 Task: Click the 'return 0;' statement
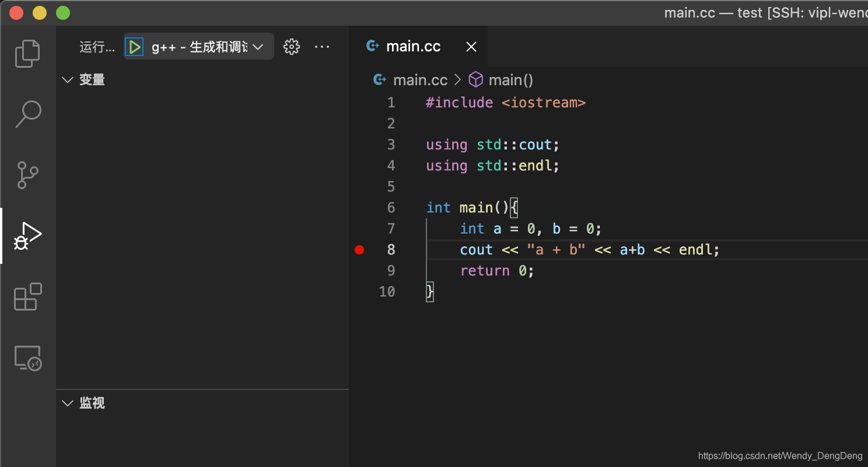497,271
